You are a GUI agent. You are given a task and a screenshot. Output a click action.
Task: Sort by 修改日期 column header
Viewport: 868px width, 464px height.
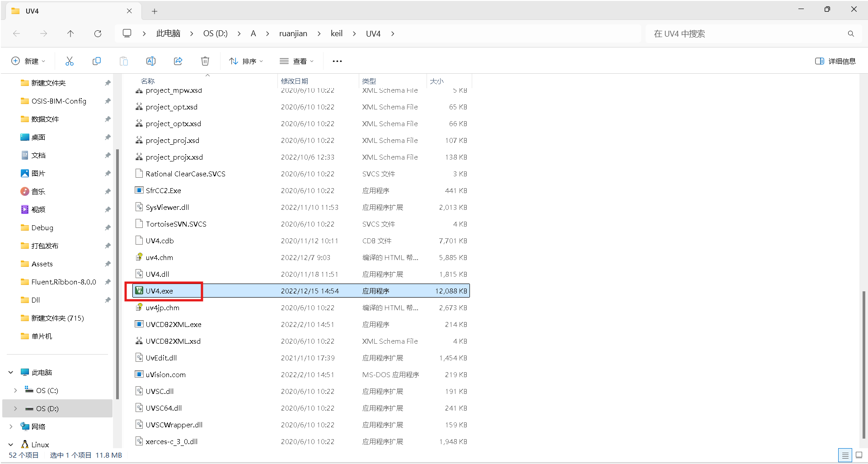(295, 81)
